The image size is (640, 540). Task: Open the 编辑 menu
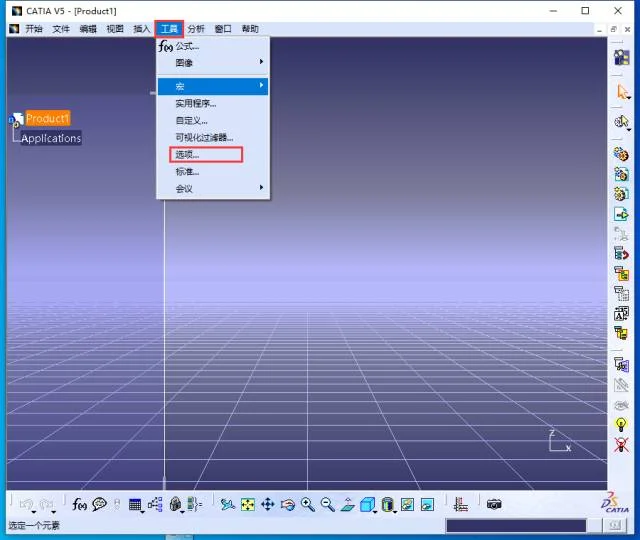pos(88,29)
